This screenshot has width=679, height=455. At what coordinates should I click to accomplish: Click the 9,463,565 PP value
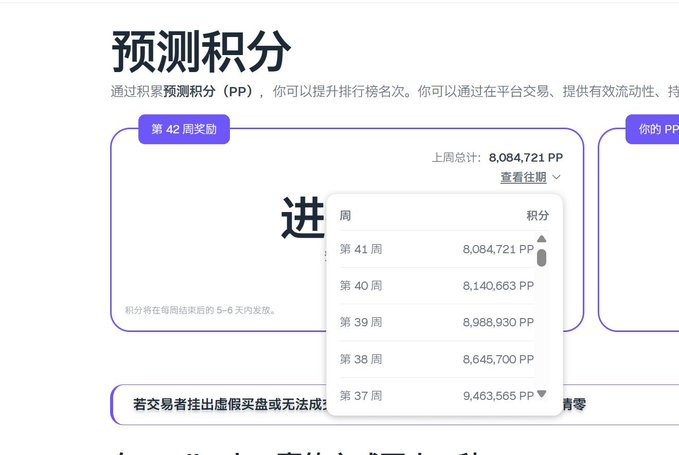[498, 396]
